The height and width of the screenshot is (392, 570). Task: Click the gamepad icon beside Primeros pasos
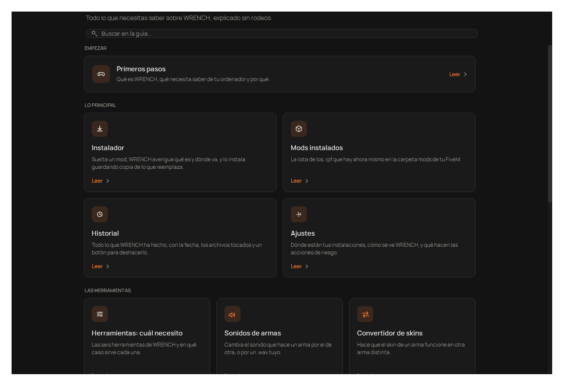101,74
